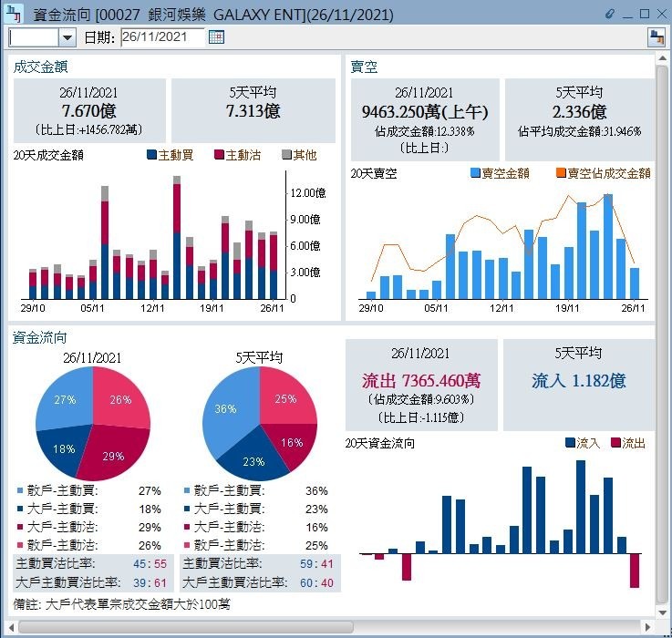The width and height of the screenshot is (672, 638).
Task: Click the 日期 date input field
Action: pos(162,37)
